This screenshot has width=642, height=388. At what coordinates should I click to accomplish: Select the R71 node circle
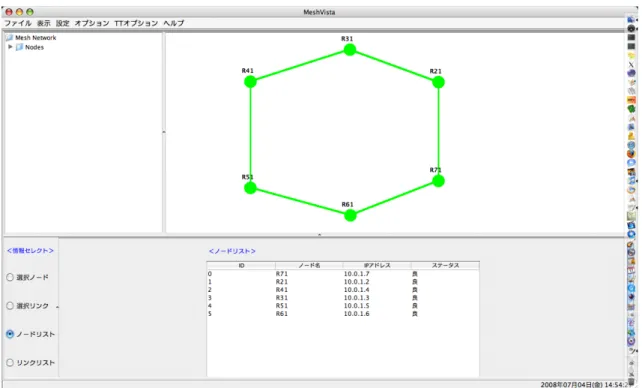tap(438, 181)
